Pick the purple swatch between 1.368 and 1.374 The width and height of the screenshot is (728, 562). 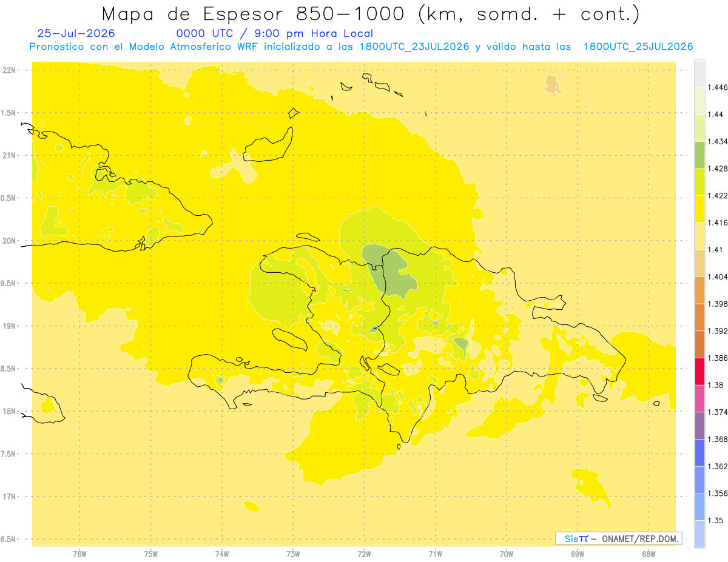[x=699, y=426]
